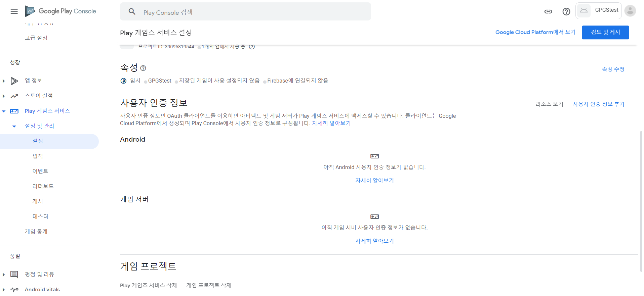Click the 앱 정보 play icon
644x296 pixels.
(14, 81)
